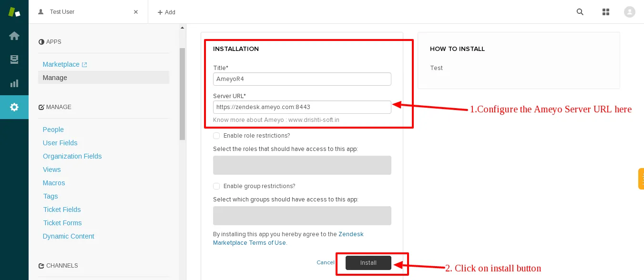Click the scrollbar up arrow
The height and width of the screenshot is (280, 644).
point(182,28)
